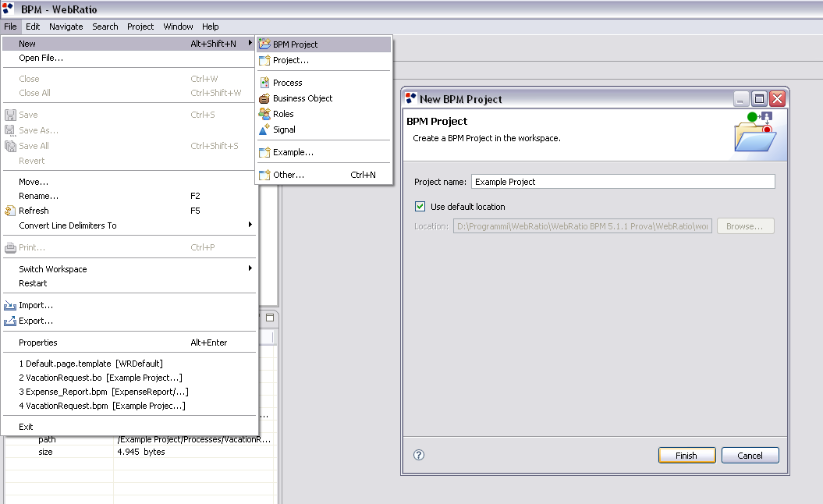The height and width of the screenshot is (504, 823).
Task: Click the Export icon in File menu
Action: point(10,321)
